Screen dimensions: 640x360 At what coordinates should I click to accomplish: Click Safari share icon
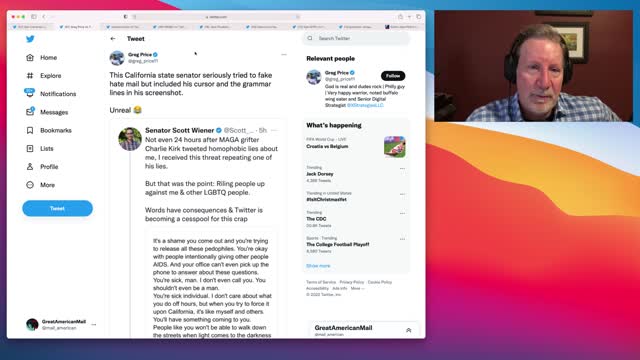(x=400, y=17)
